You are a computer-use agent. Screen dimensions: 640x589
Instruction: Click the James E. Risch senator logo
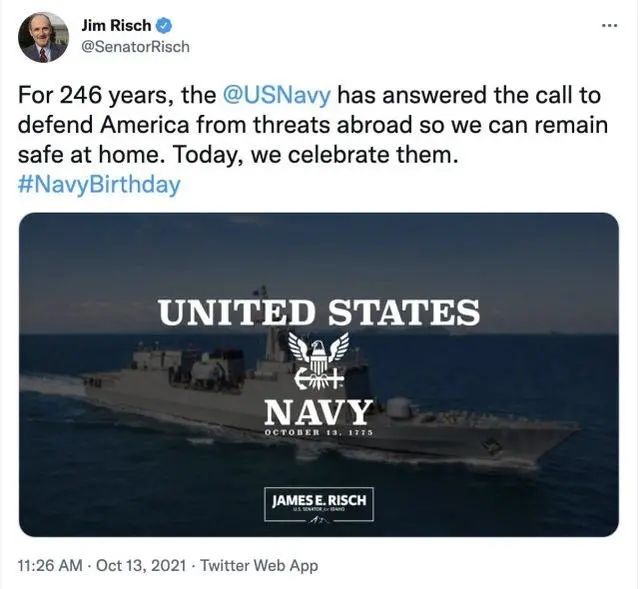318,504
